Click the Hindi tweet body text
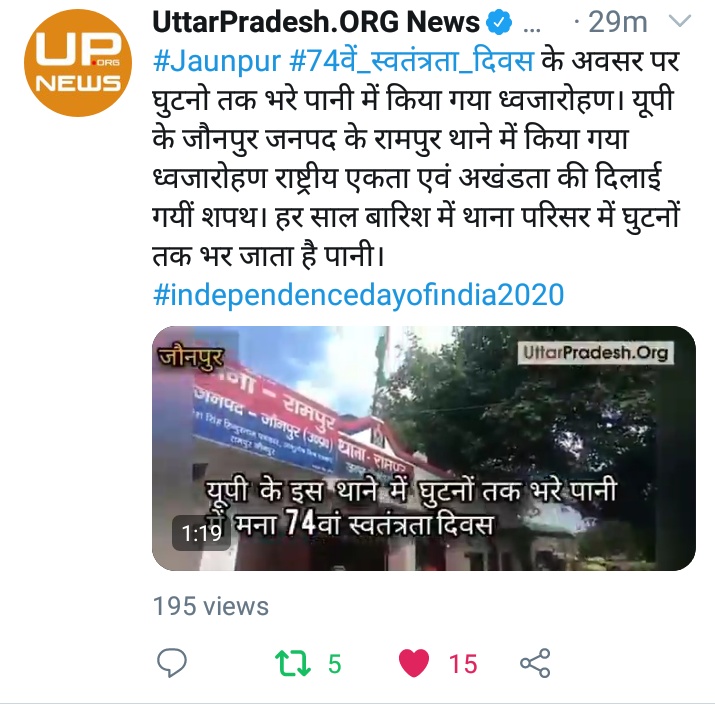This screenshot has height=712, width=715. (416, 158)
